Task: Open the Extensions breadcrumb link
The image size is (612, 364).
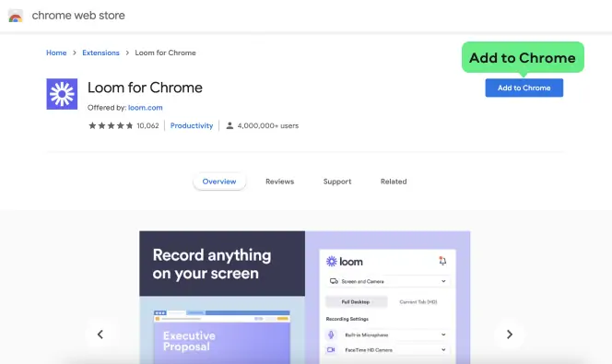Action: pyautogui.click(x=100, y=53)
